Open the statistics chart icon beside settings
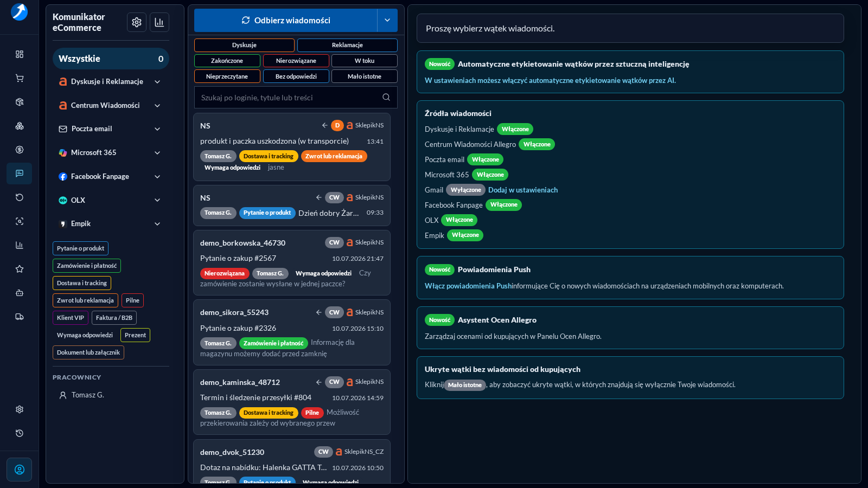The image size is (868, 488). coord(159,22)
